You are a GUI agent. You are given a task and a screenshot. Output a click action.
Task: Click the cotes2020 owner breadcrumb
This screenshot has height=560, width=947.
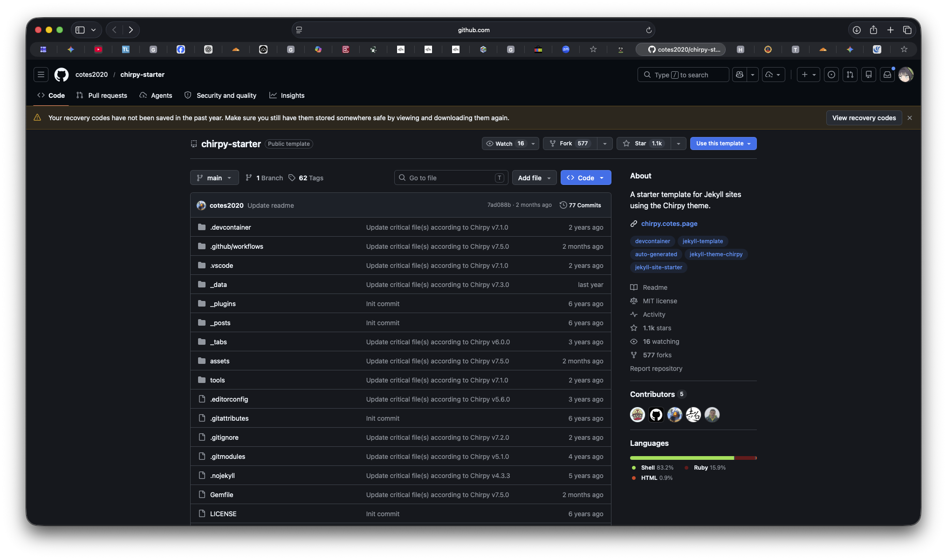pyautogui.click(x=91, y=75)
